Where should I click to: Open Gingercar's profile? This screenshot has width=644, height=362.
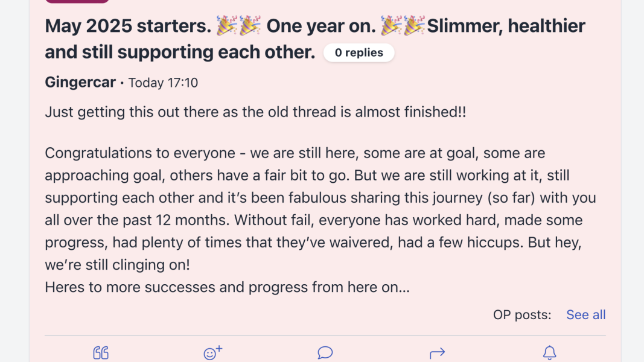click(x=80, y=82)
